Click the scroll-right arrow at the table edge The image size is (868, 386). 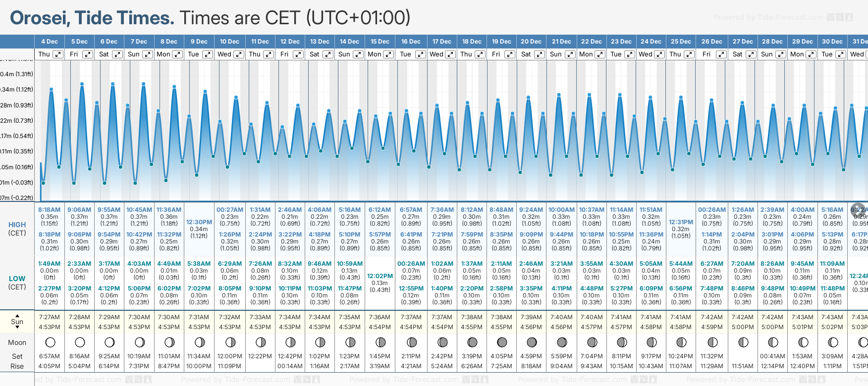point(858,209)
